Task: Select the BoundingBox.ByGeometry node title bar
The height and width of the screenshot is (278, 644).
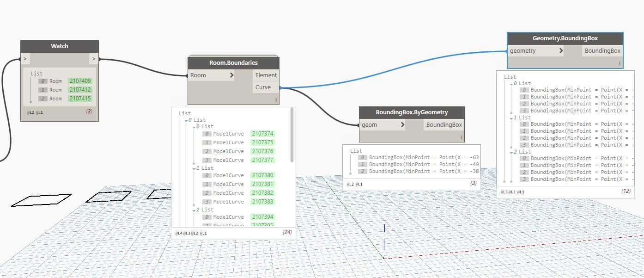Action: (x=412, y=112)
